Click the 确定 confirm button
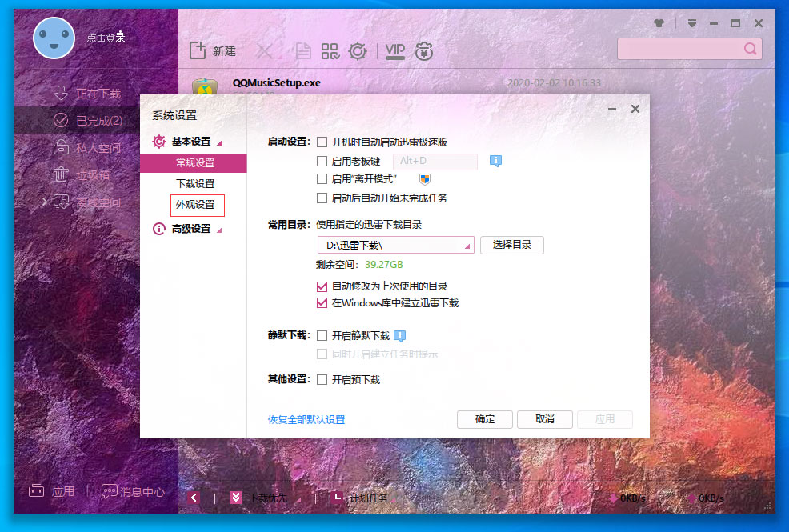The height and width of the screenshot is (532, 789). [x=484, y=418]
